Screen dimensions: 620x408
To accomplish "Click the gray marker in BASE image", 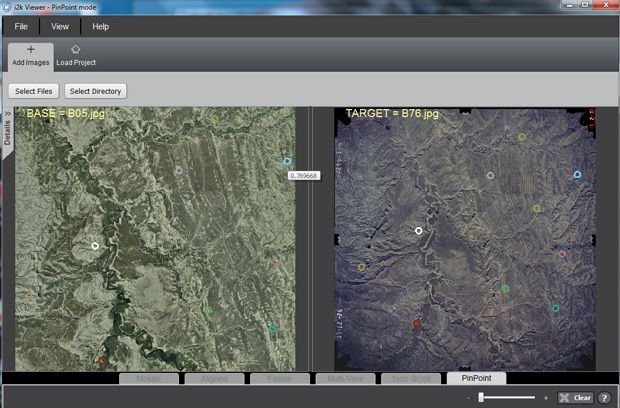I will click(x=179, y=170).
